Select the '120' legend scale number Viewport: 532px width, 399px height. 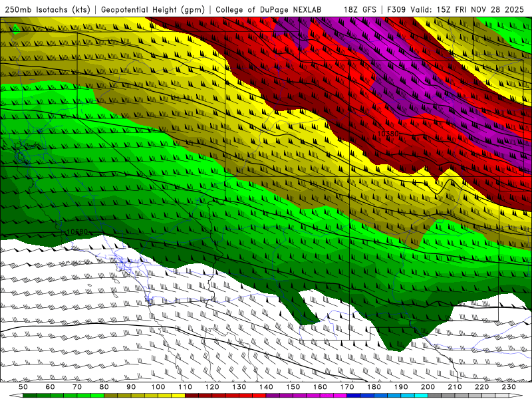pyautogui.click(x=212, y=387)
